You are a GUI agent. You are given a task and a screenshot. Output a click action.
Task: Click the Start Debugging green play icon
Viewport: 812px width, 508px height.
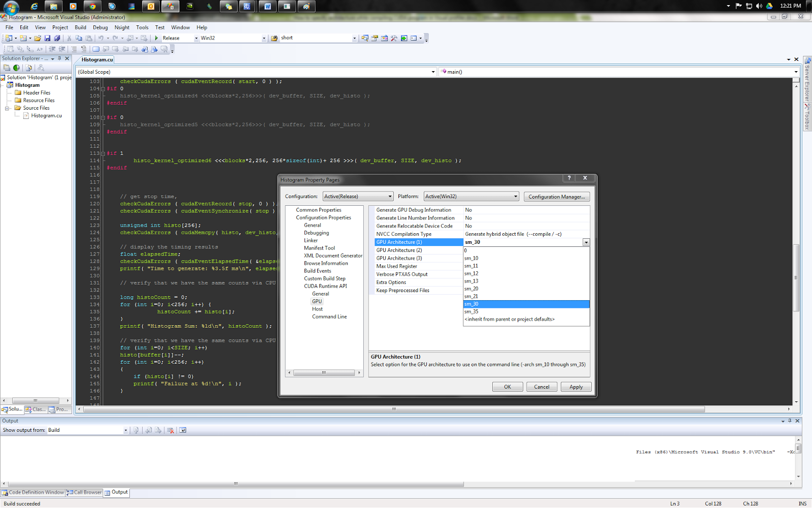(x=157, y=38)
